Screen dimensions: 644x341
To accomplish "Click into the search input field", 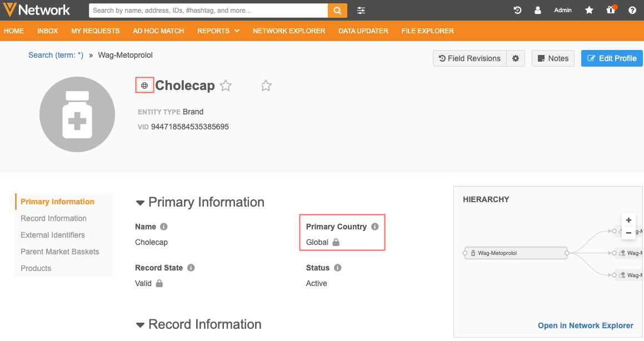I will (208, 11).
